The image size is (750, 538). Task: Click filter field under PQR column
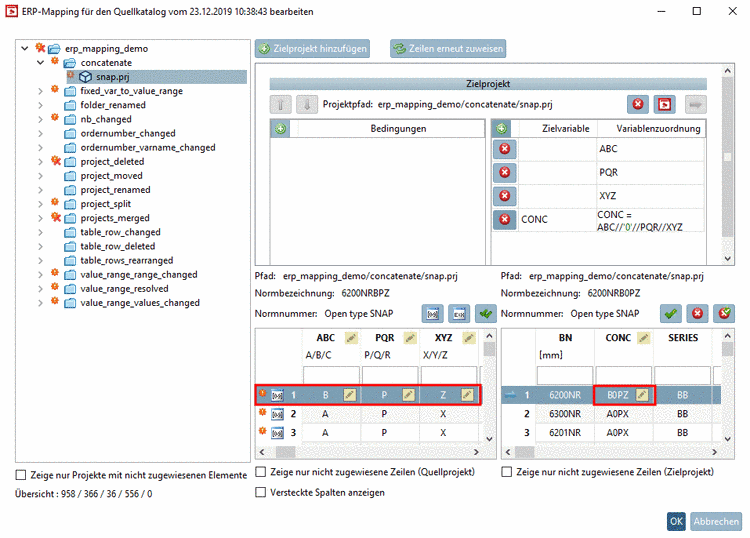point(390,375)
